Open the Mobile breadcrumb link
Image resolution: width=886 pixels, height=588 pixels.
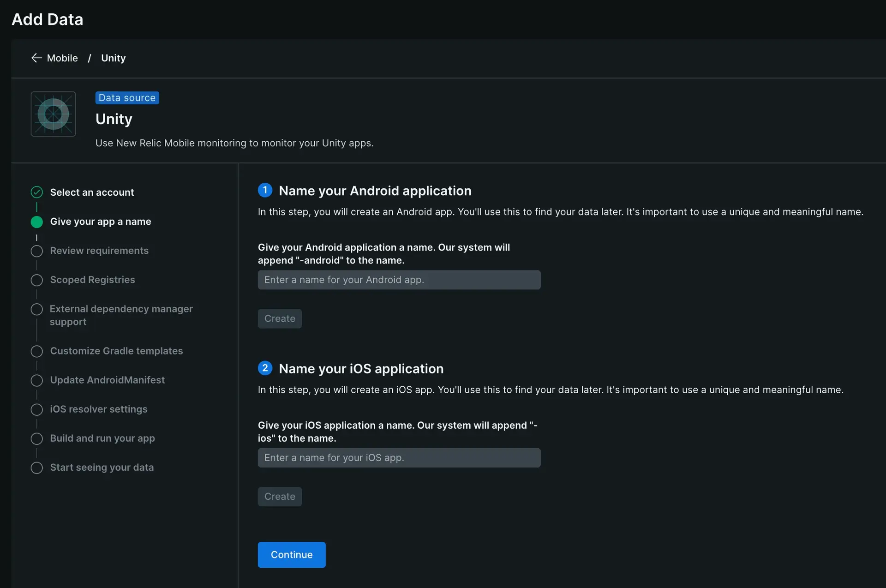pos(62,58)
